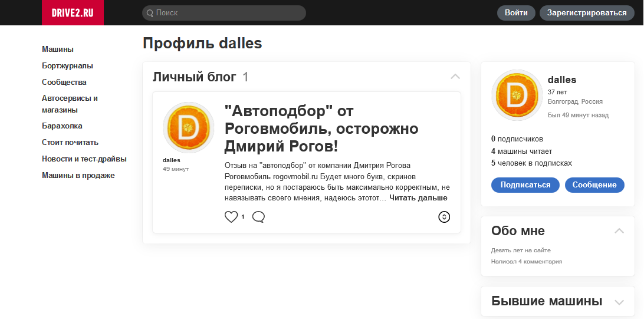Click the Написал 4 комментария text

527,262
